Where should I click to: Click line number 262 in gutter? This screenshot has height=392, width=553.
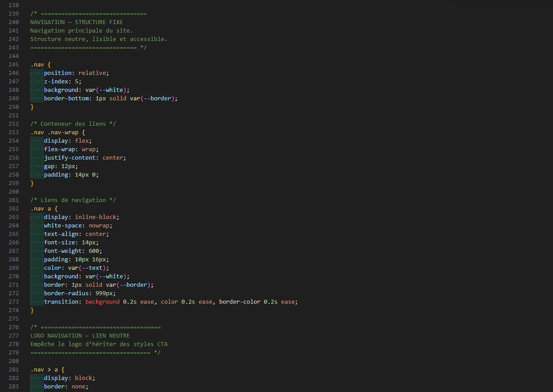pos(13,208)
